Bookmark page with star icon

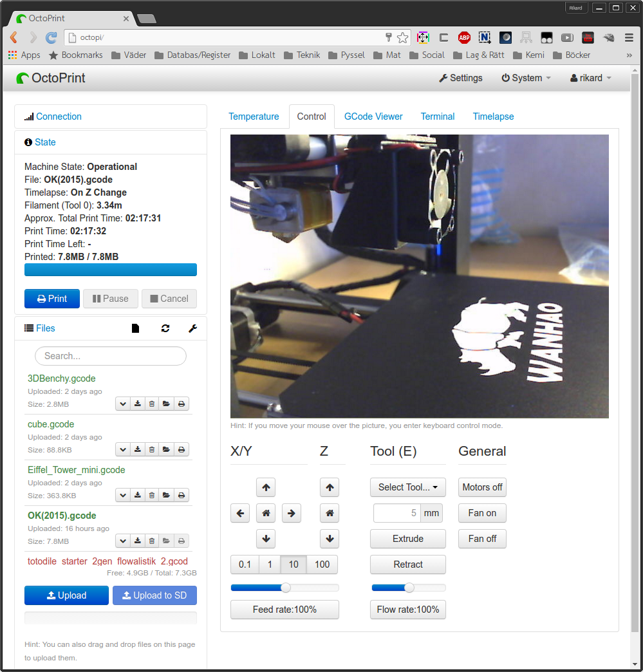[402, 38]
